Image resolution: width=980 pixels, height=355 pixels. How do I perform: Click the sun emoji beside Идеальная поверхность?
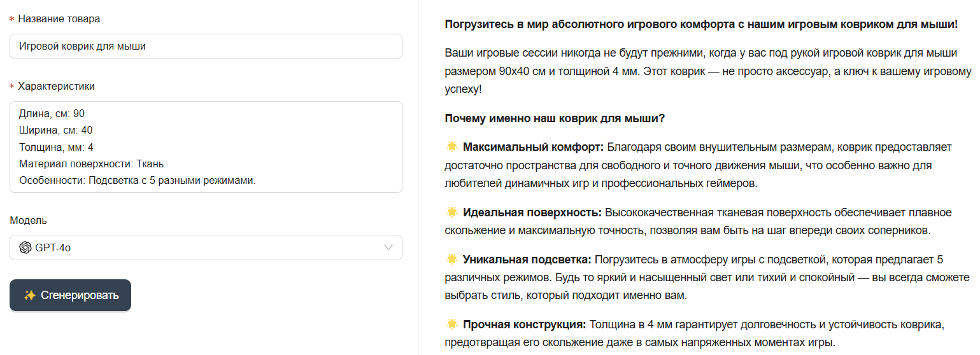click(452, 212)
